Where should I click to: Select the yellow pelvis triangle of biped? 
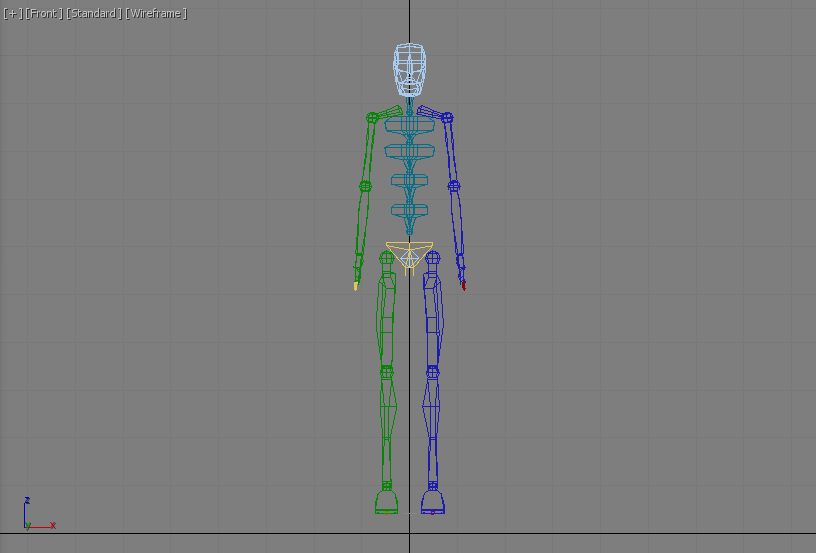tap(410, 254)
